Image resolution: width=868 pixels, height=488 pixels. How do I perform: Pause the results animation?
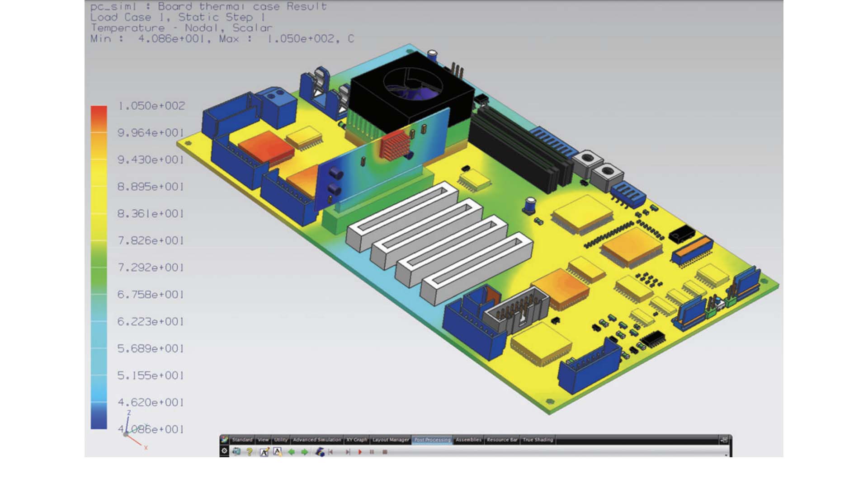coord(372,452)
